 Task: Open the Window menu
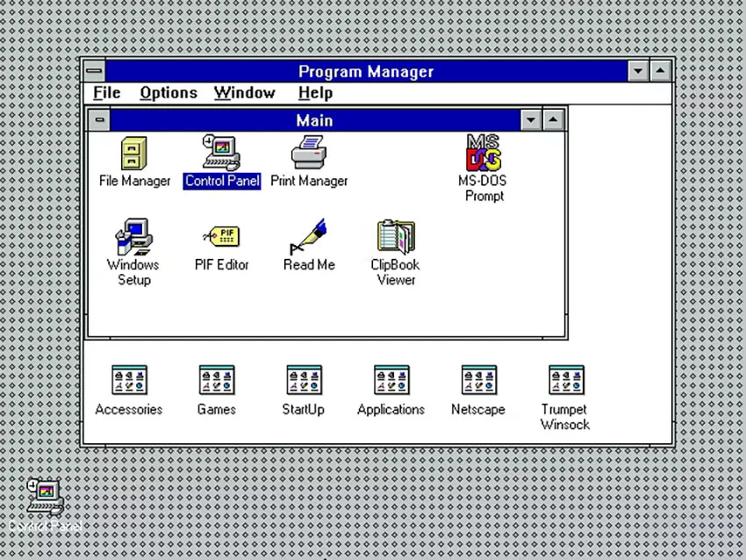click(245, 93)
